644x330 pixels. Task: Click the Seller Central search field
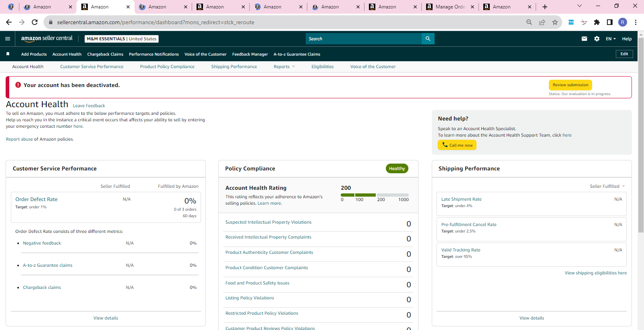tap(364, 39)
